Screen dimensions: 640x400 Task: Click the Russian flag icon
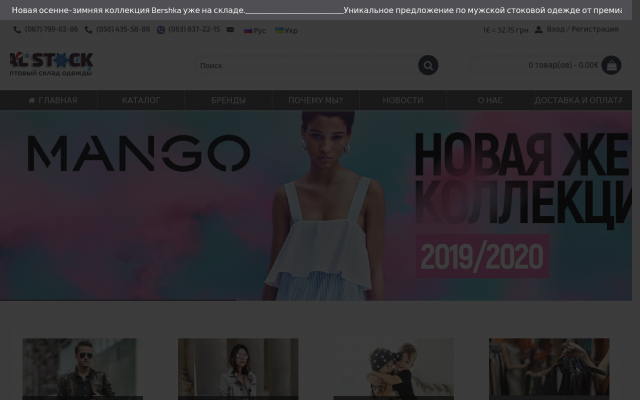[x=248, y=30]
